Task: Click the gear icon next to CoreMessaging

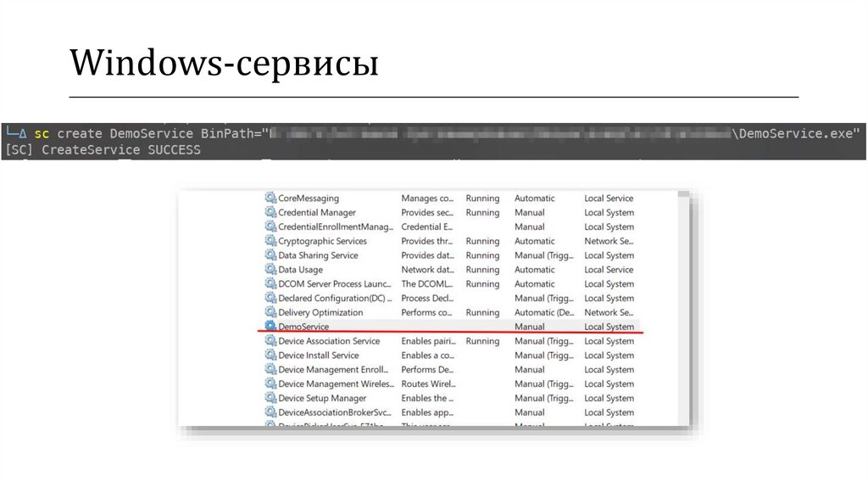Action: (270, 199)
